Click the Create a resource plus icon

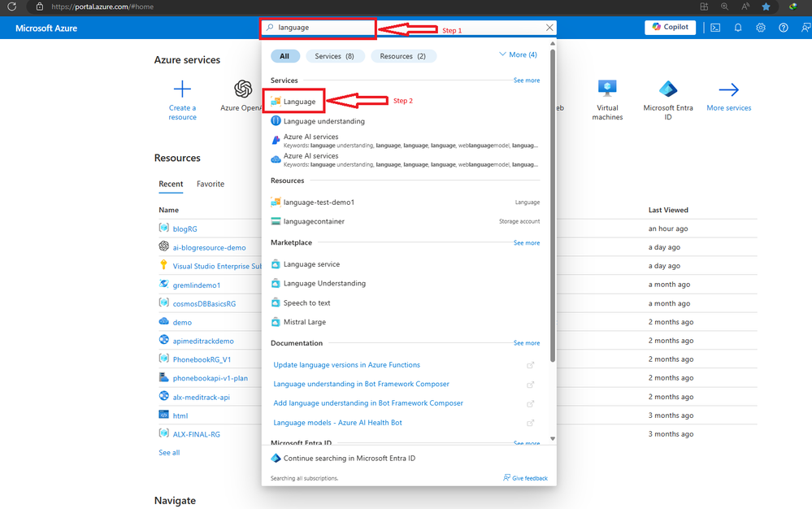tap(182, 89)
